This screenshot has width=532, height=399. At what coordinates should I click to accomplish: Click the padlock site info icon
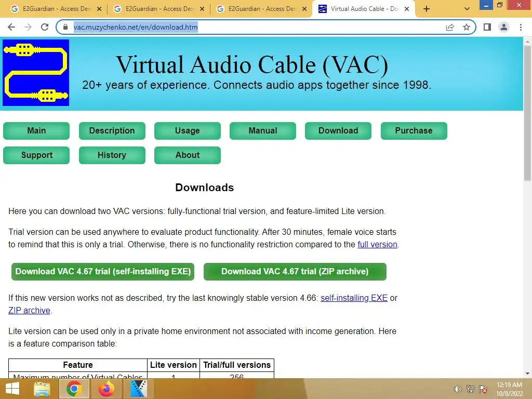[x=65, y=27]
